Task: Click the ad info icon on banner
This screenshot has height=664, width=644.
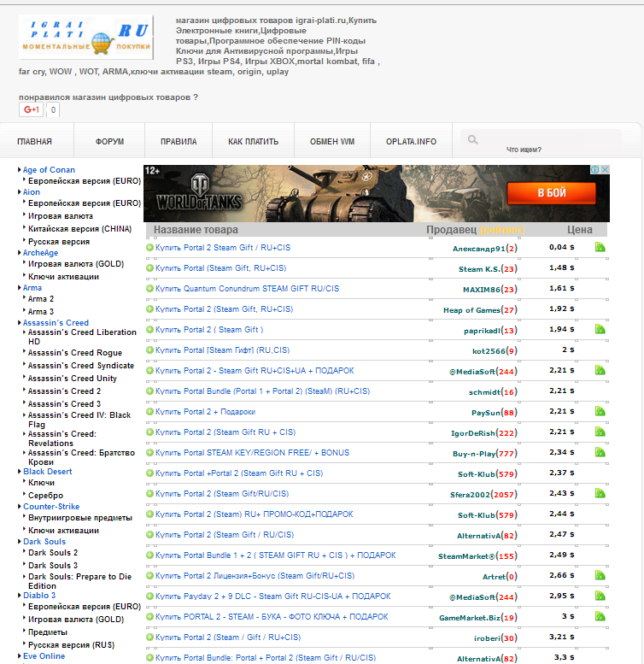Action: (x=595, y=169)
